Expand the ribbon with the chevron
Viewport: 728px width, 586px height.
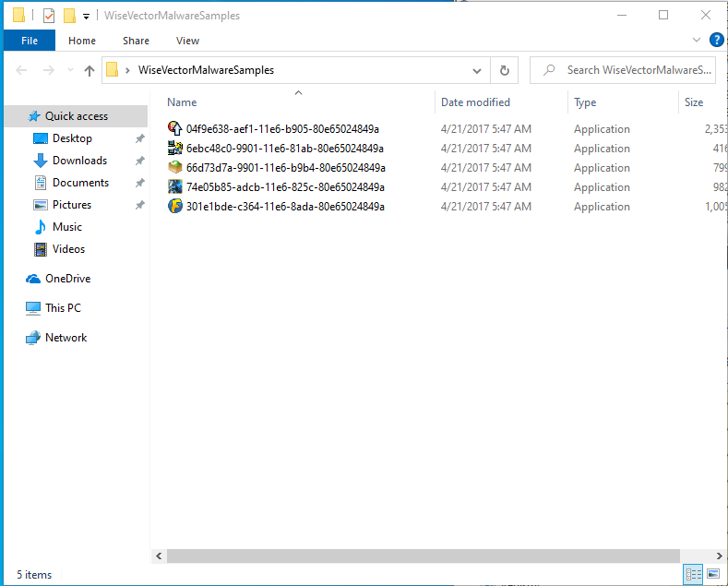697,40
